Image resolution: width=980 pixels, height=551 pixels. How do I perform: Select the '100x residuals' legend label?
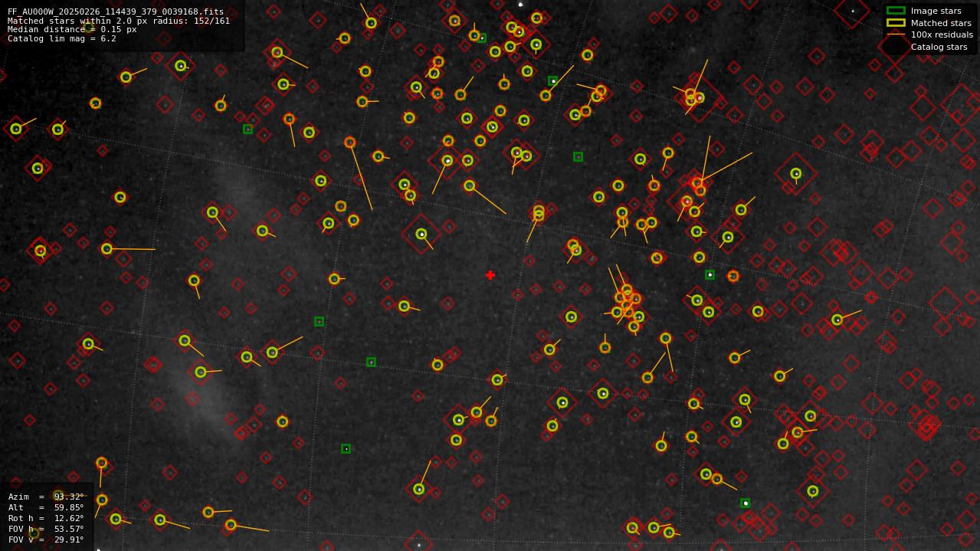(942, 35)
